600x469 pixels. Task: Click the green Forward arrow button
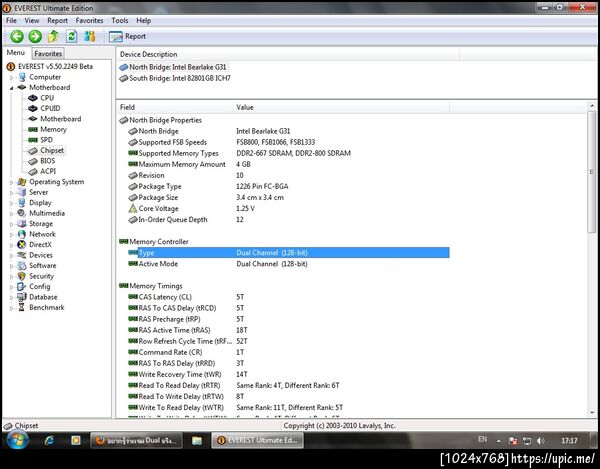point(35,36)
